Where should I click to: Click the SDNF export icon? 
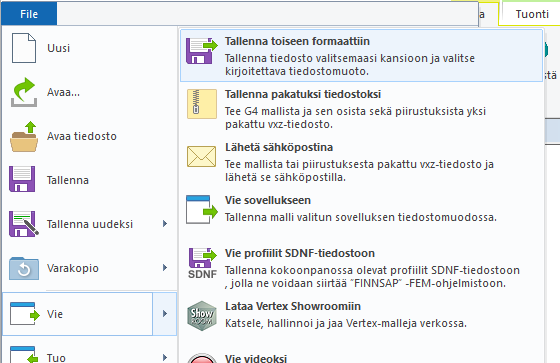pyautogui.click(x=202, y=263)
